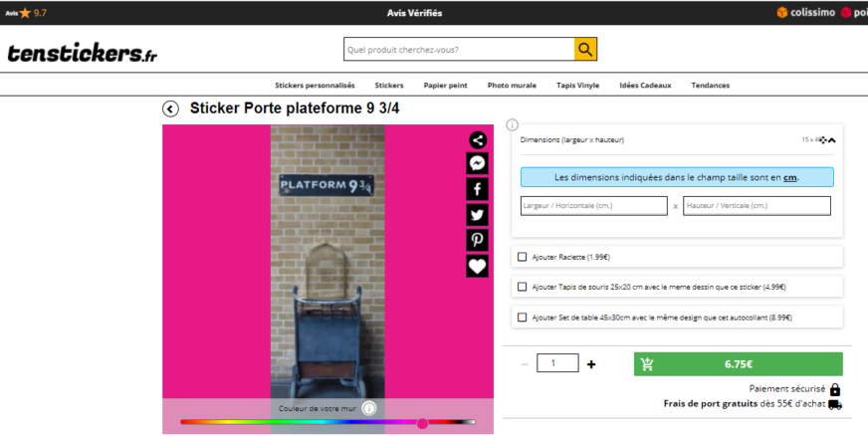The height and width of the screenshot is (436, 868).
Task: Open the Stickers menu item
Action: coord(389,86)
